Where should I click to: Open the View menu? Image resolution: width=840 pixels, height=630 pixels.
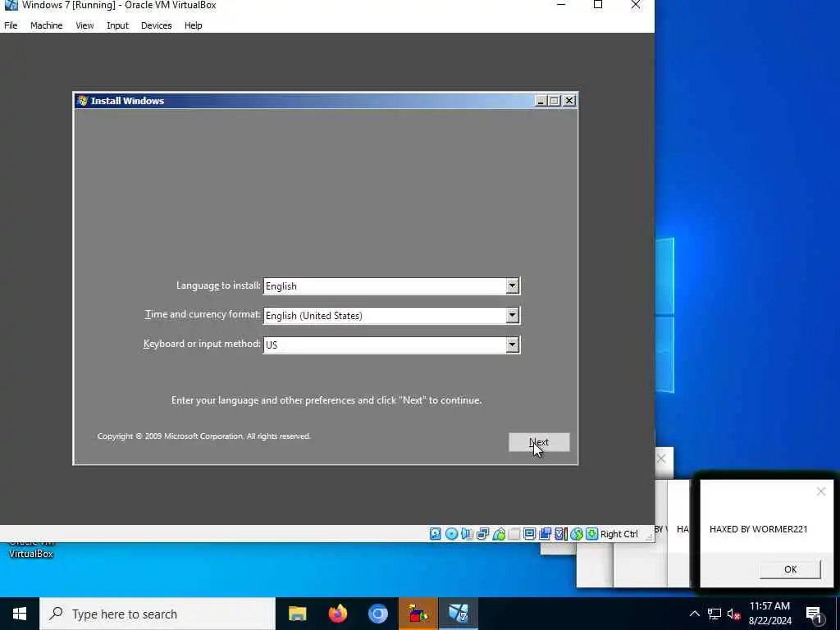84,25
